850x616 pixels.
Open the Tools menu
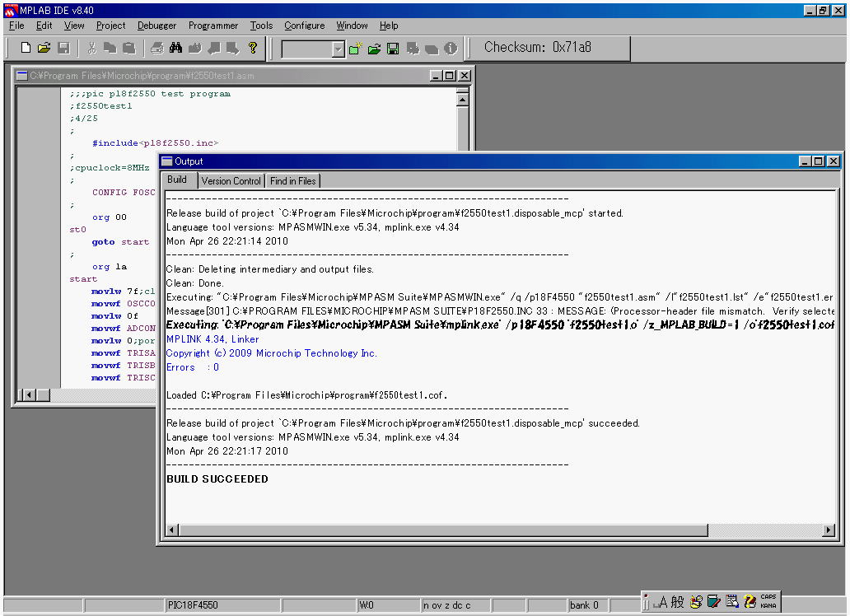(x=261, y=26)
